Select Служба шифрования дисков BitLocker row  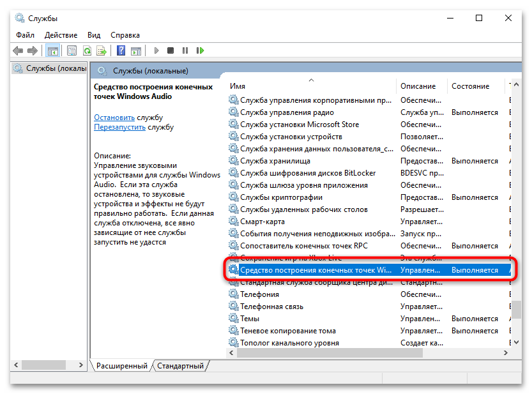point(369,173)
